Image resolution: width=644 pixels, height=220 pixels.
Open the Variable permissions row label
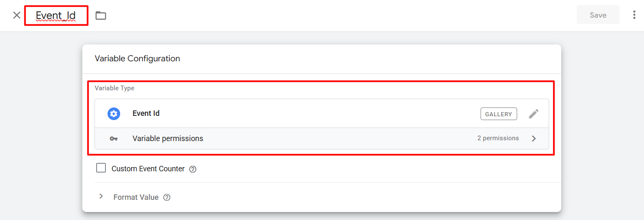(x=168, y=139)
